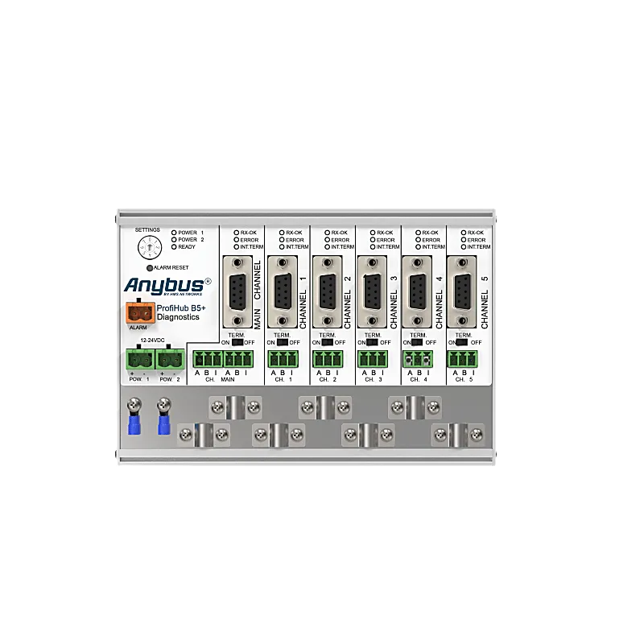
Task: Click the ProfiHub B5+ Diagnostics label
Action: coord(180,312)
